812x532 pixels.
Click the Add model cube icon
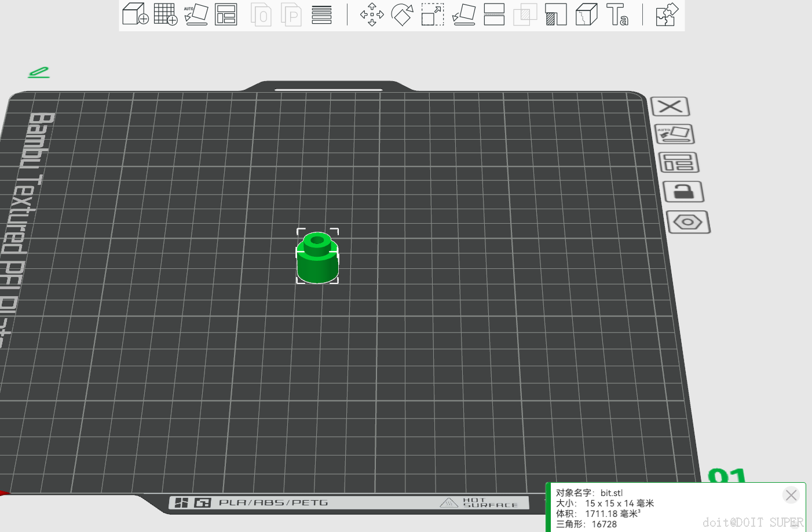click(x=136, y=14)
